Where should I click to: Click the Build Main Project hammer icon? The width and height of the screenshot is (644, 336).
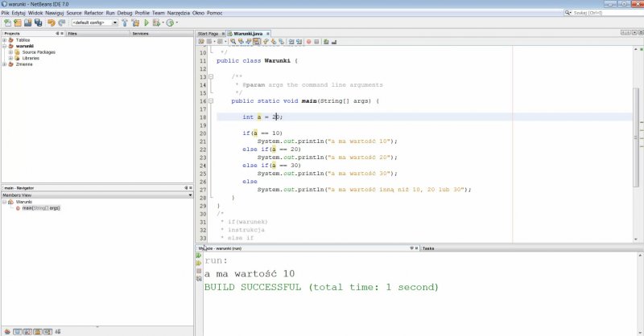click(126, 23)
